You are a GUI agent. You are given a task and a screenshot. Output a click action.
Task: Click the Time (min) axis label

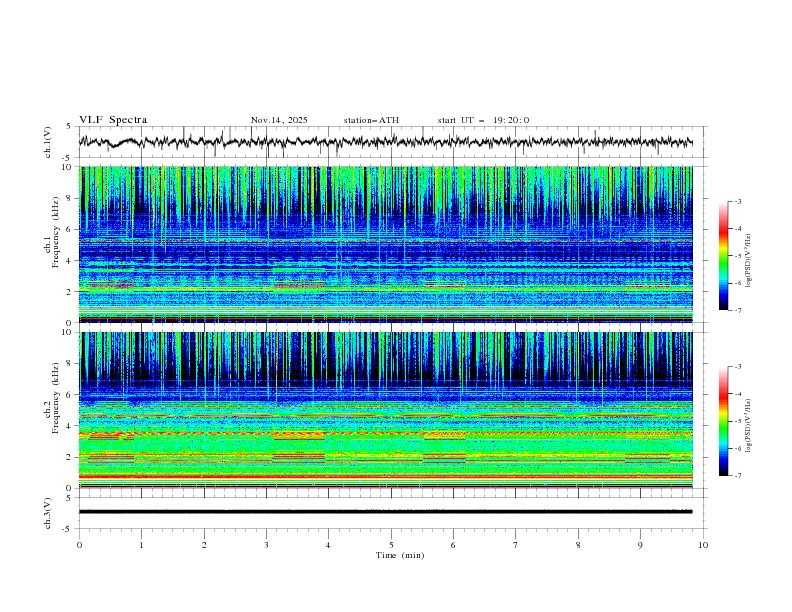[400, 554]
